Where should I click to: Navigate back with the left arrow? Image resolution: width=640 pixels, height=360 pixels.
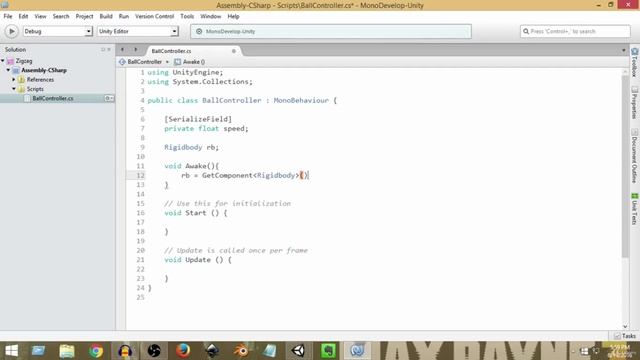coord(122,50)
